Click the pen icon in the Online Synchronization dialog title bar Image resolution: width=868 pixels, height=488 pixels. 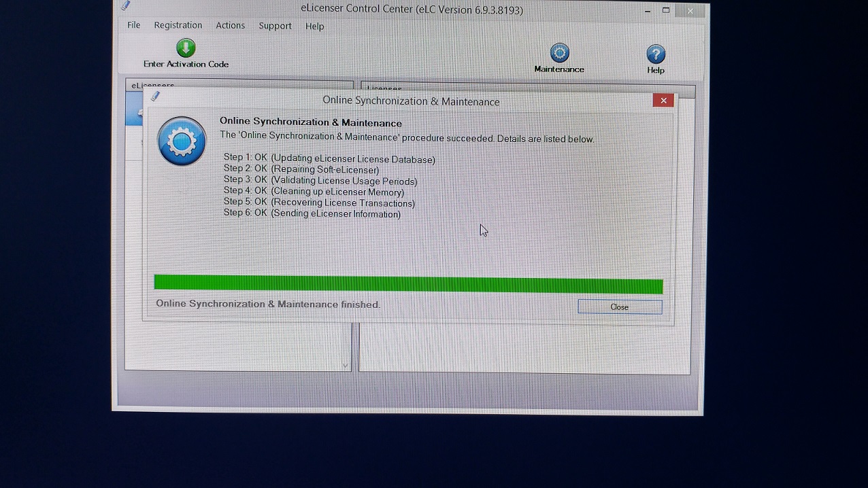tap(156, 97)
